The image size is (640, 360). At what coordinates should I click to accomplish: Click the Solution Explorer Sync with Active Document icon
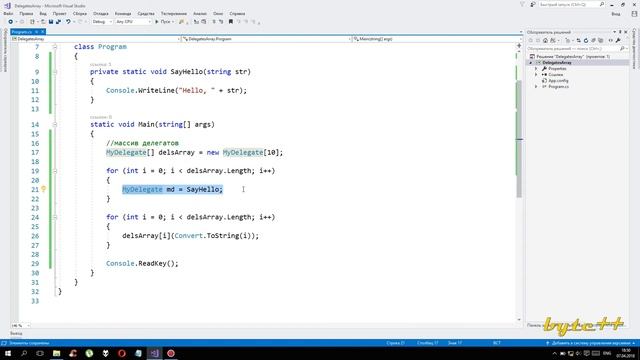tap(578, 40)
